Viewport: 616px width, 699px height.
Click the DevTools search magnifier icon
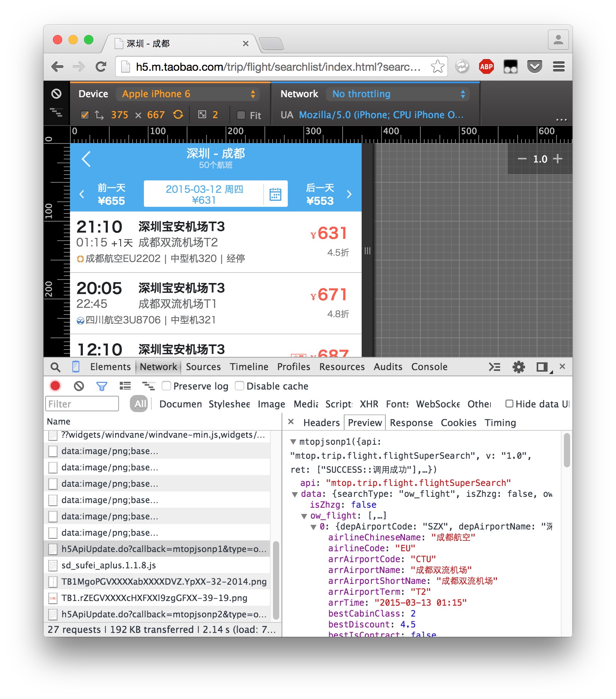coord(56,367)
